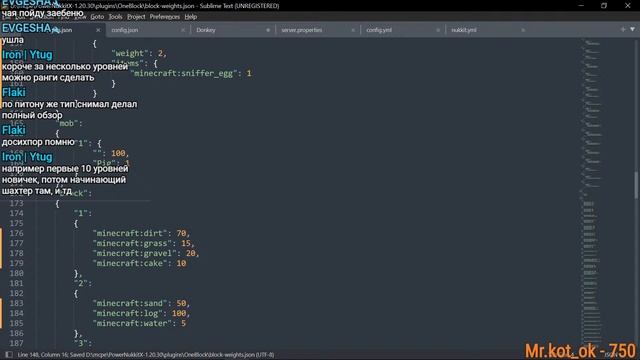Open the Project menu
The height and width of the screenshot is (360, 640).
[x=136, y=17]
